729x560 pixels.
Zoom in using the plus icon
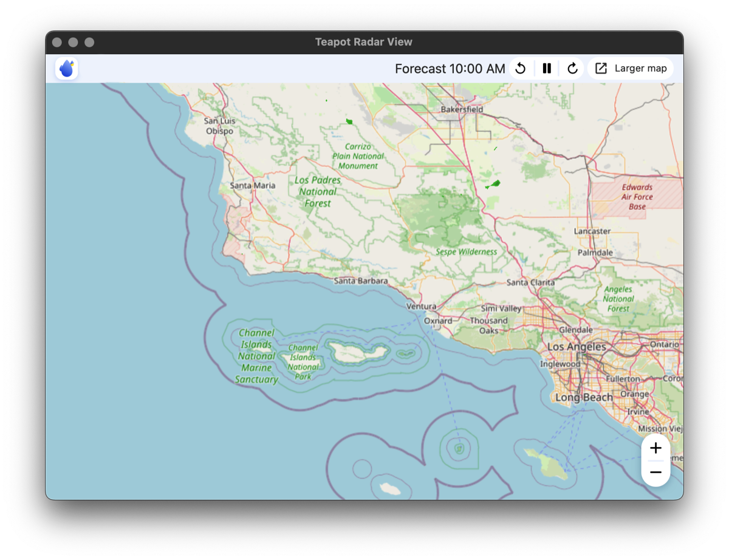pos(655,448)
